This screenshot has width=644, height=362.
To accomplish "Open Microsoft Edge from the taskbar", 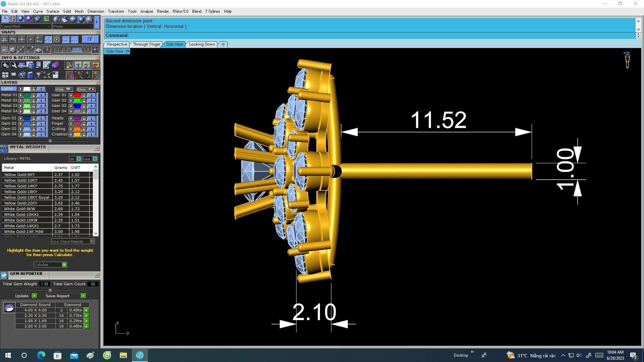I will point(41,355).
